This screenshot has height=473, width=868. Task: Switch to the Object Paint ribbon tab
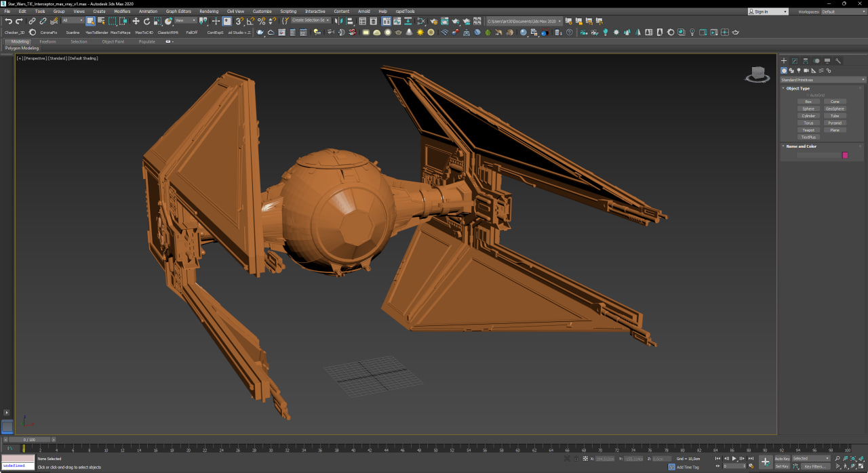click(113, 41)
